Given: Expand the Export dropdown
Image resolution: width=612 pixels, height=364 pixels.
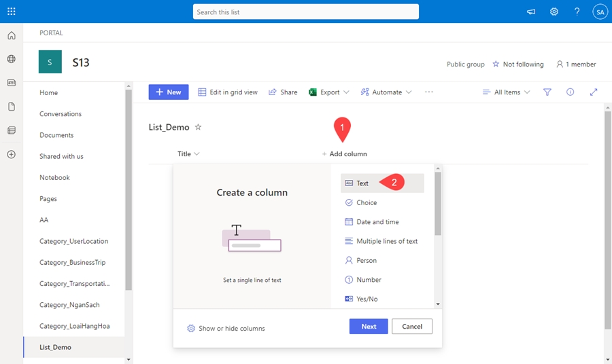Looking at the screenshot, I should [x=329, y=92].
